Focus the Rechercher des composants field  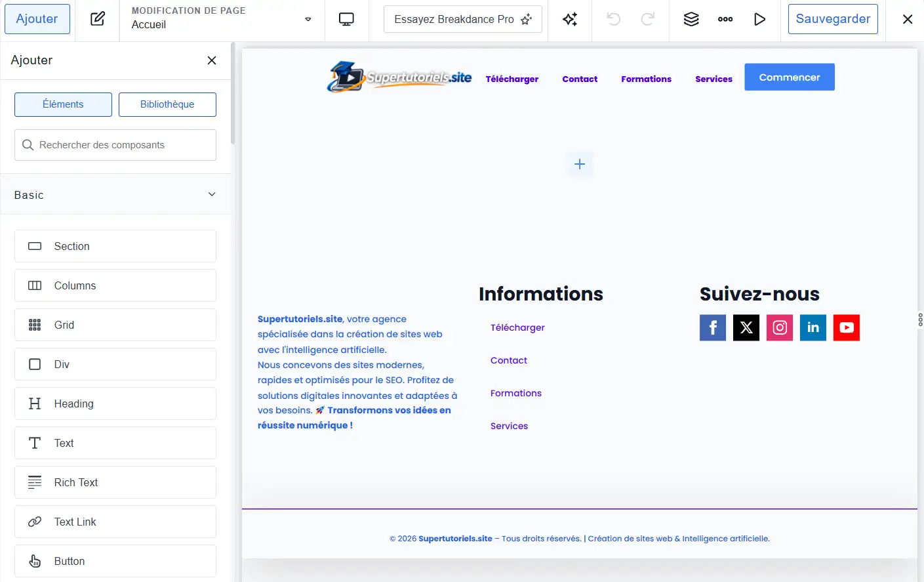click(115, 145)
